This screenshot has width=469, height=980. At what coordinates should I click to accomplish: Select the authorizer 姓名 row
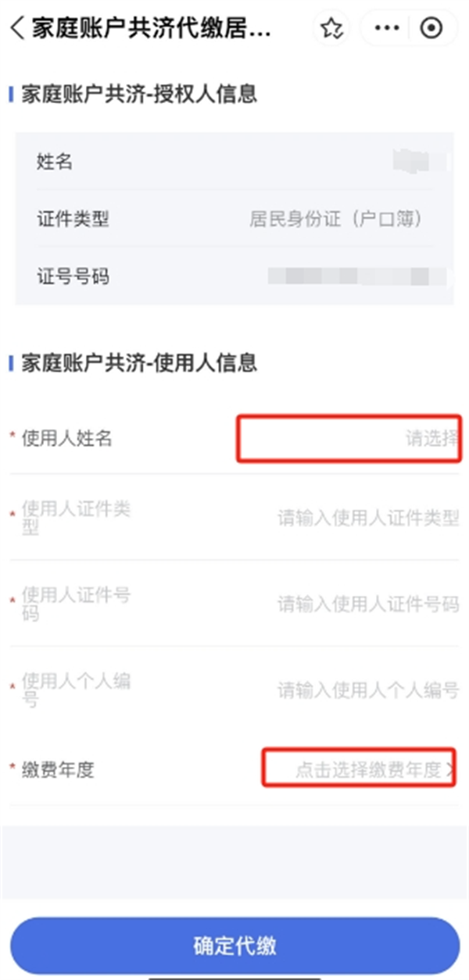pos(234,162)
